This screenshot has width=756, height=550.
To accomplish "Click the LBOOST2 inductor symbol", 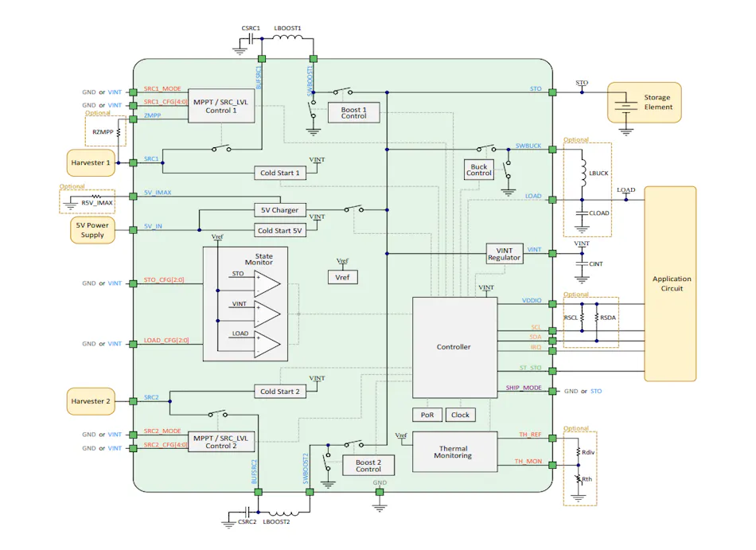I will (x=284, y=513).
